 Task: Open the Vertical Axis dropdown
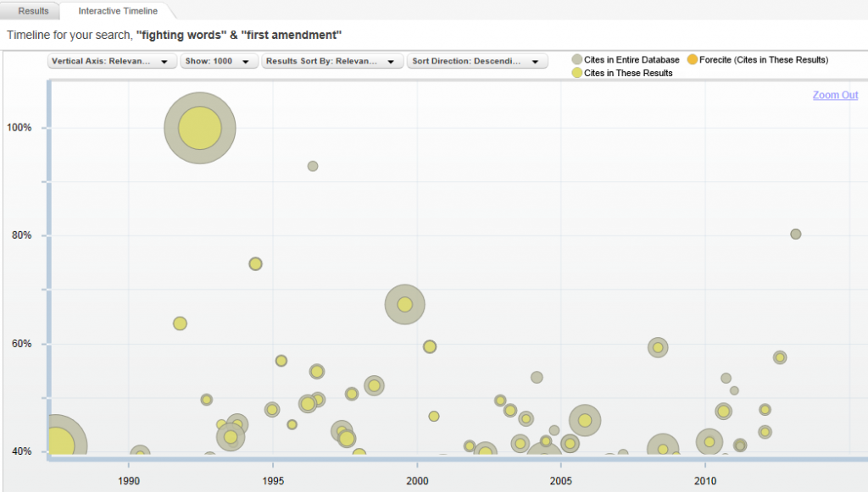click(113, 62)
